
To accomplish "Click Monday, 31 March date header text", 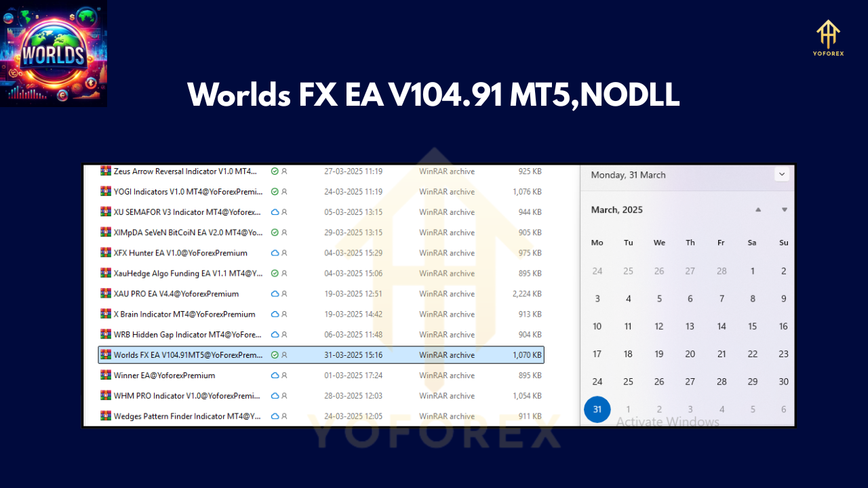I will coord(628,175).
